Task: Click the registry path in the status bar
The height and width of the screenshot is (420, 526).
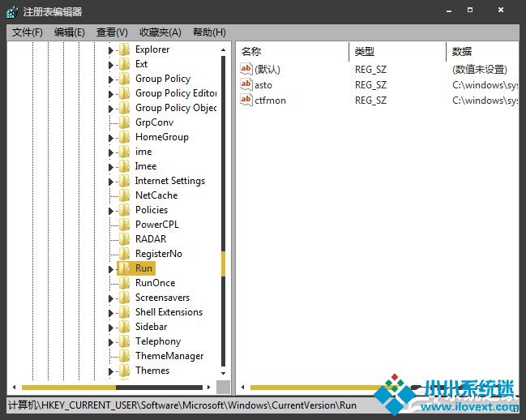Action: (182, 405)
